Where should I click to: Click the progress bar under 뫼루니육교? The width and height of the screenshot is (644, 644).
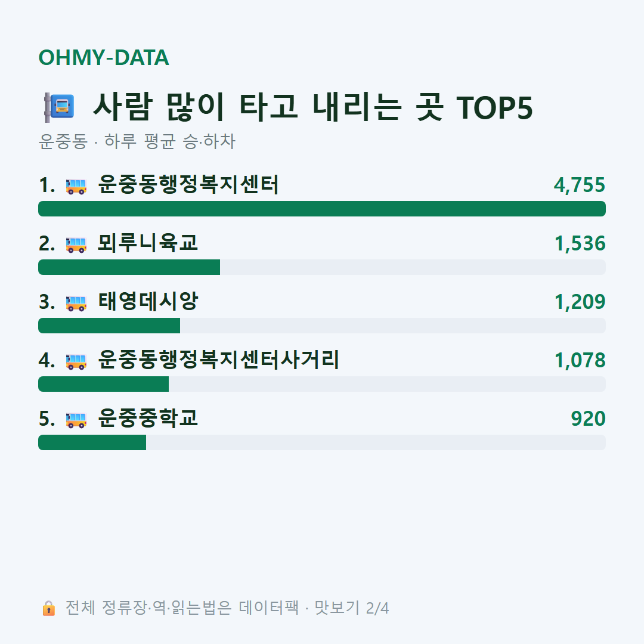pos(322,267)
